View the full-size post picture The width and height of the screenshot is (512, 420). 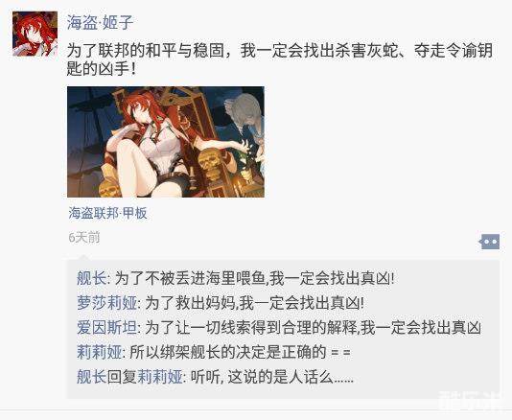point(166,142)
